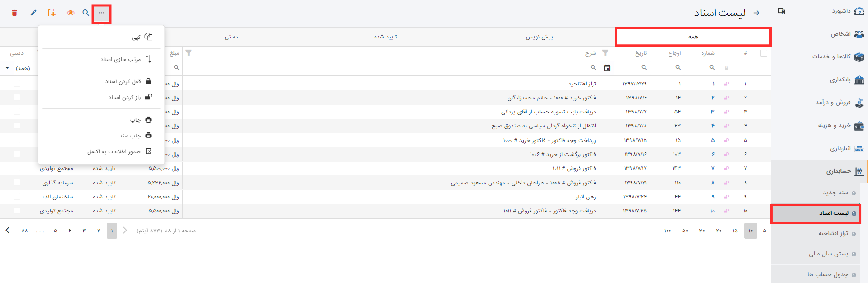Sort by the شرح column header
This screenshot has height=283, width=868.
tap(590, 53)
